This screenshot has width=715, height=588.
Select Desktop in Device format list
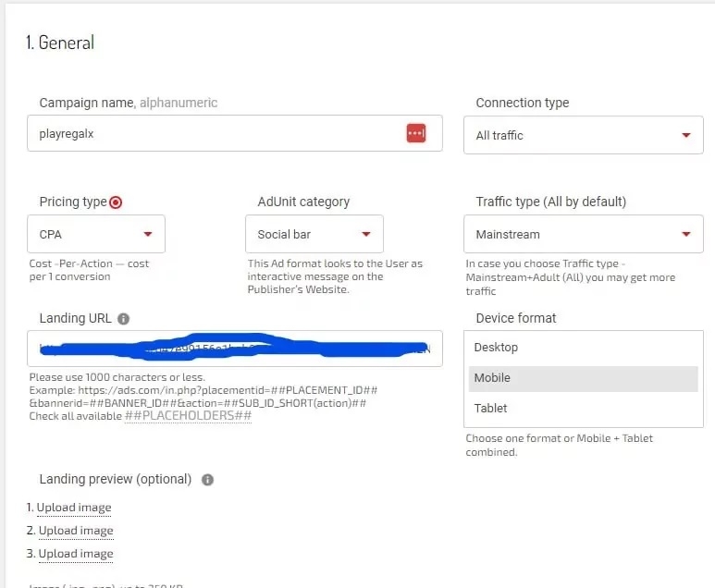pos(583,348)
